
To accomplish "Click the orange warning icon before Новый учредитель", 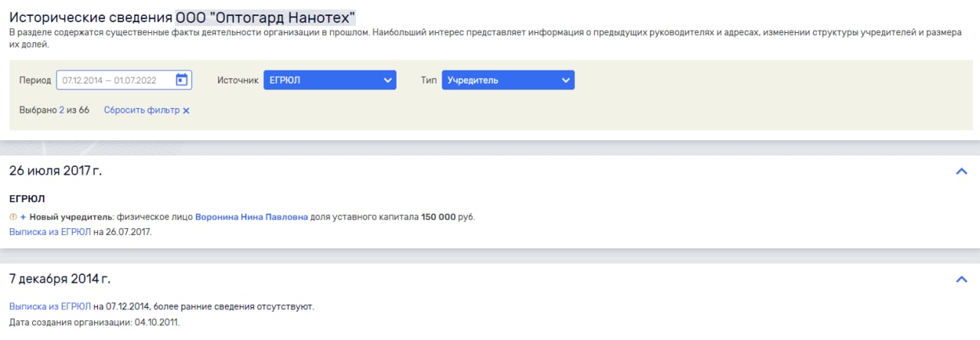I will point(13,217).
